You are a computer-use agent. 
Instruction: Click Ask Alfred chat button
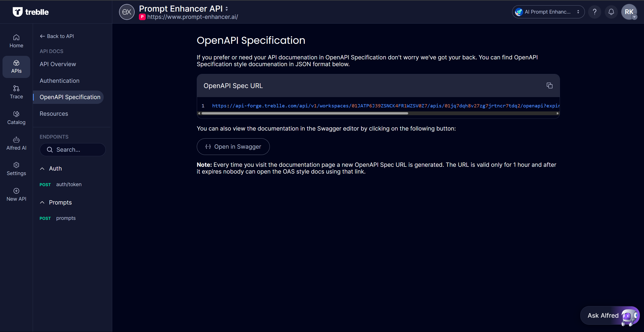tap(610, 315)
